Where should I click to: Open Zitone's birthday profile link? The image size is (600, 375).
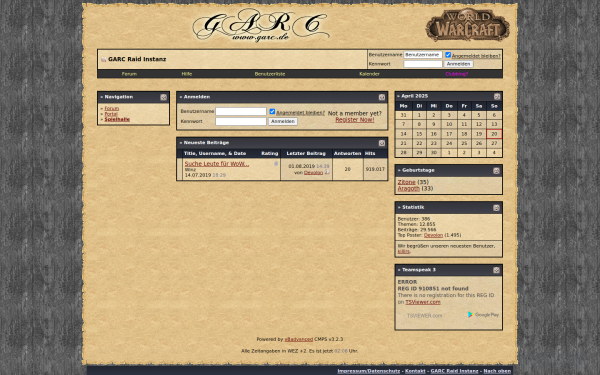[406, 182]
